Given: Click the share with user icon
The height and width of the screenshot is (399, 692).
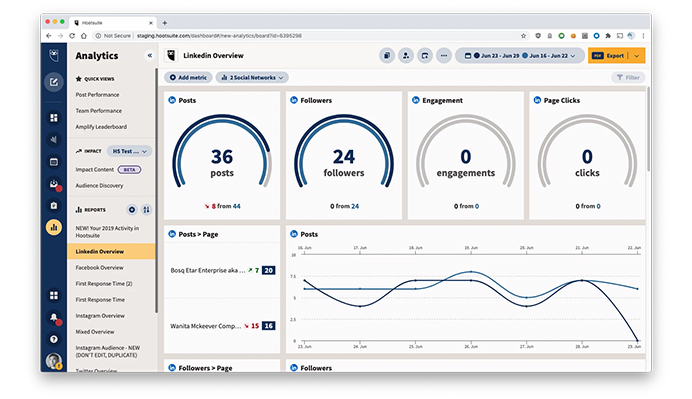Looking at the screenshot, I should pyautogui.click(x=406, y=56).
